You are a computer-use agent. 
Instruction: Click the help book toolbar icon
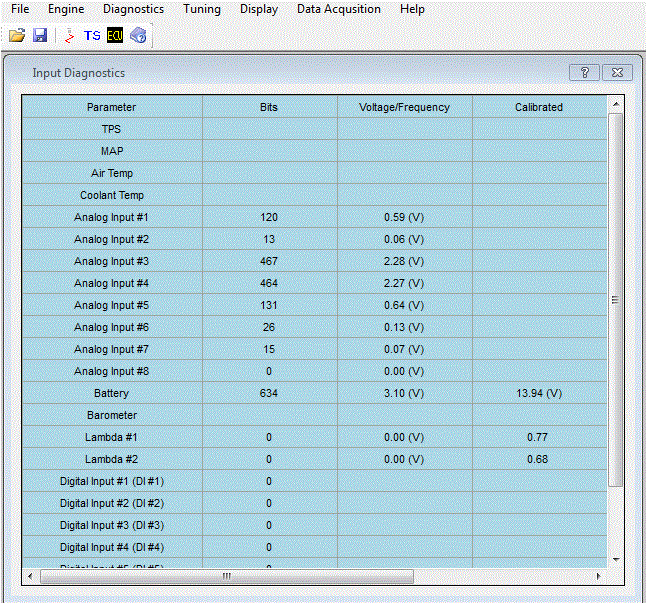point(138,35)
